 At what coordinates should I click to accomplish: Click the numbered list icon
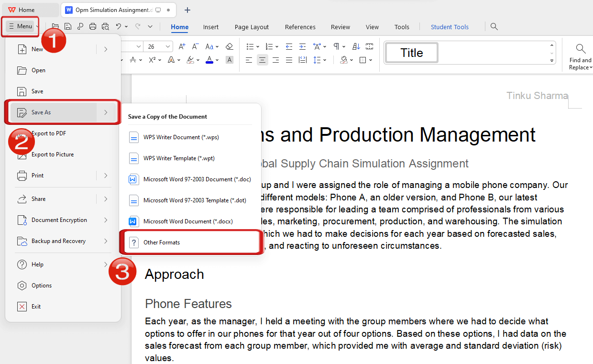coord(269,46)
